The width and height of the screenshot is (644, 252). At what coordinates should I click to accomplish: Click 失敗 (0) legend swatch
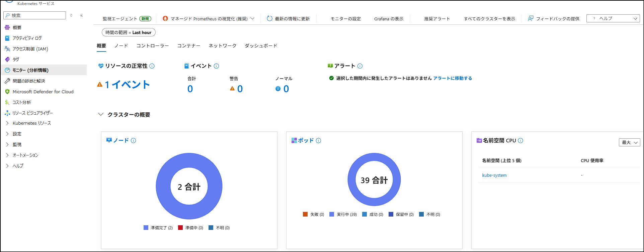(x=305, y=214)
